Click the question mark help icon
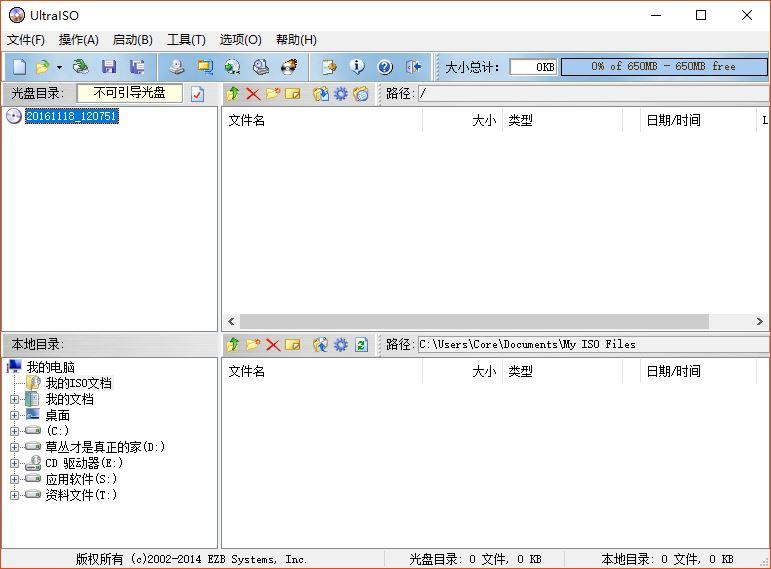The height and width of the screenshot is (569, 771). (385, 67)
